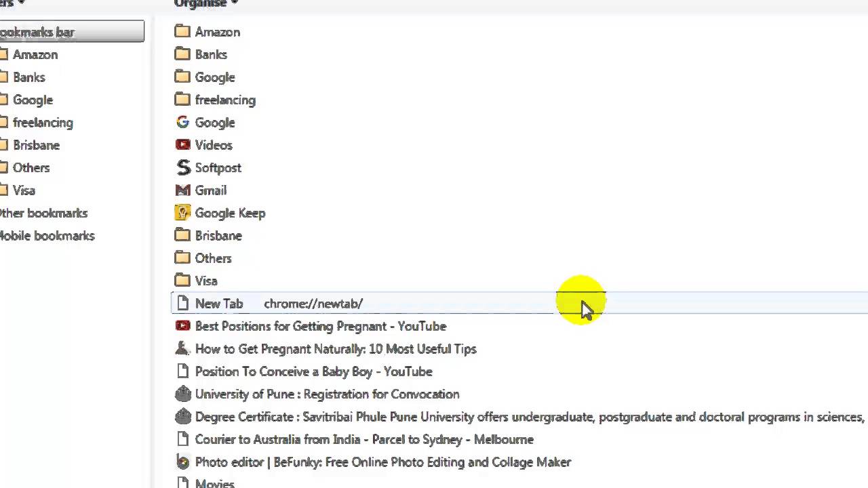Select Banks folder in the left sidebar
Image resolution: width=868 pixels, height=488 pixels.
click(x=29, y=77)
